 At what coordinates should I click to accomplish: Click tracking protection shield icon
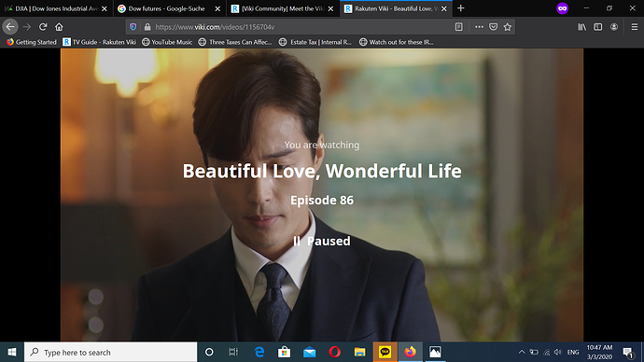pos(133,27)
